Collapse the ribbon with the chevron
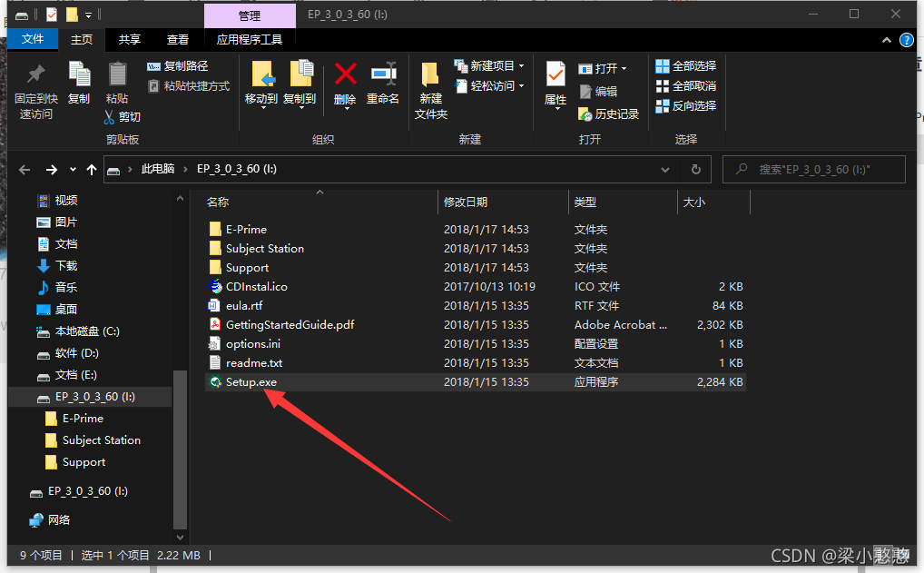The width and height of the screenshot is (924, 573). point(886,40)
